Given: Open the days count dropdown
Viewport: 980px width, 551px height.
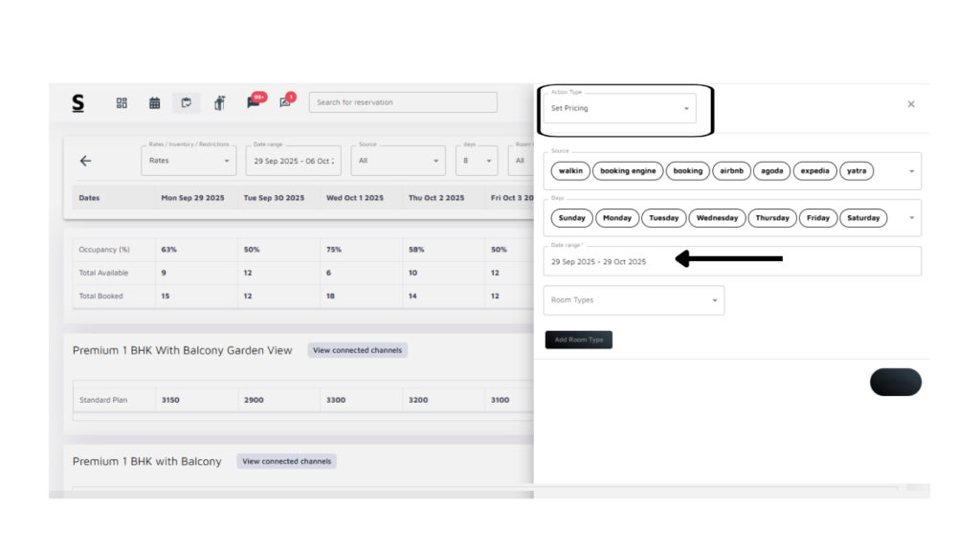Looking at the screenshot, I should pos(476,161).
